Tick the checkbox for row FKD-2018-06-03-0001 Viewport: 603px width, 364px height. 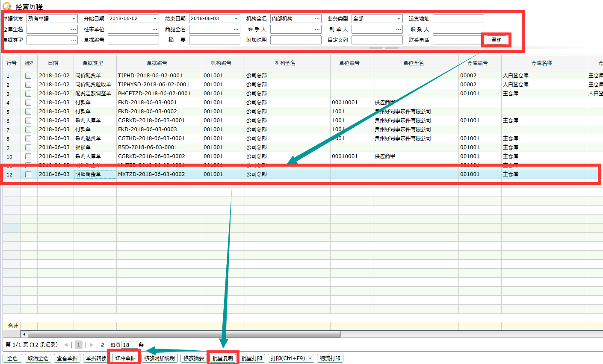click(x=28, y=103)
